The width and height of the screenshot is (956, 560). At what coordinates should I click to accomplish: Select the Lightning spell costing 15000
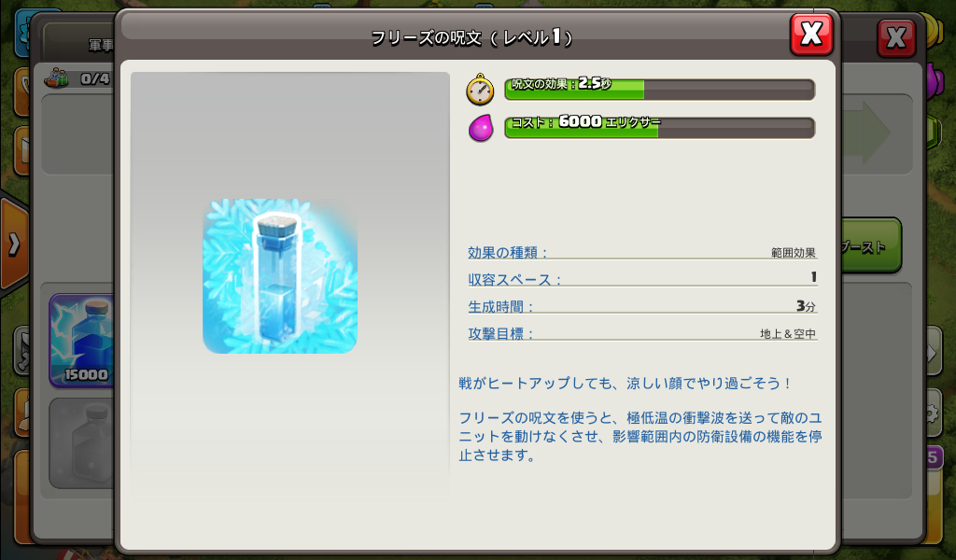pyautogui.click(x=82, y=340)
